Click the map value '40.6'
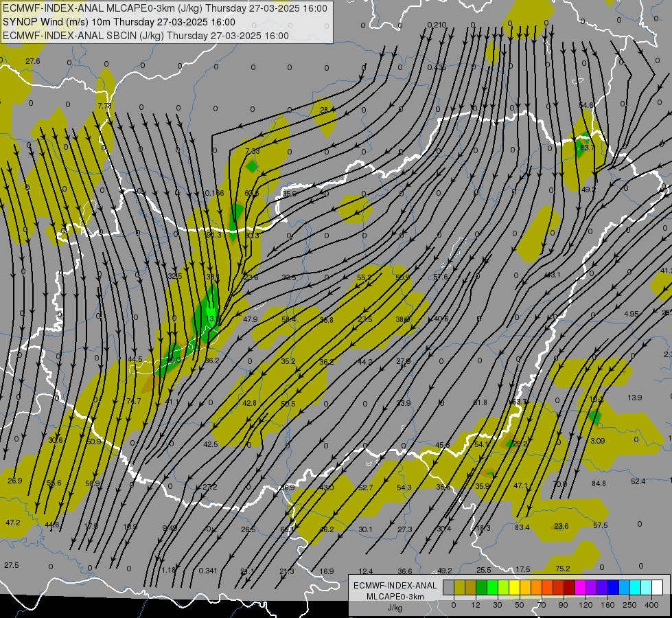The image size is (672, 618). [x=441, y=319]
